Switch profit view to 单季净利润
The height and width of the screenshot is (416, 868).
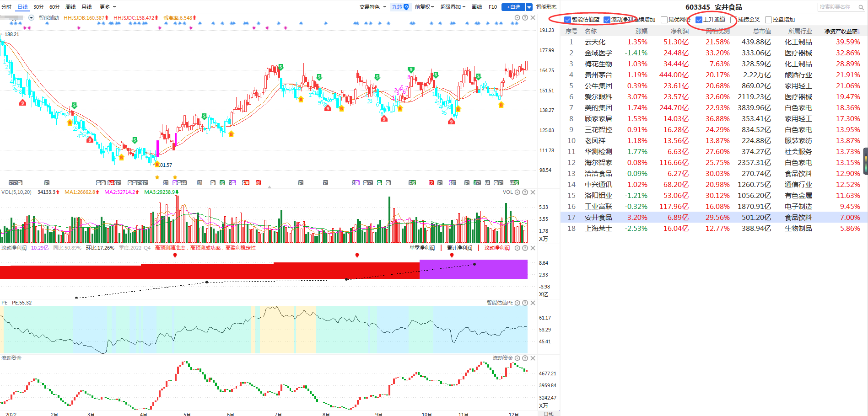click(422, 248)
